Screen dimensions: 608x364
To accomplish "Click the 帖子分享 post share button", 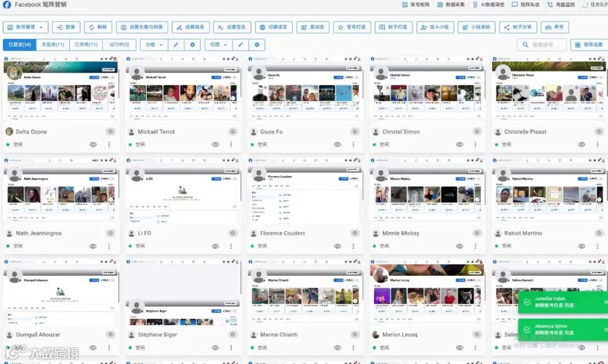I will tap(518, 27).
